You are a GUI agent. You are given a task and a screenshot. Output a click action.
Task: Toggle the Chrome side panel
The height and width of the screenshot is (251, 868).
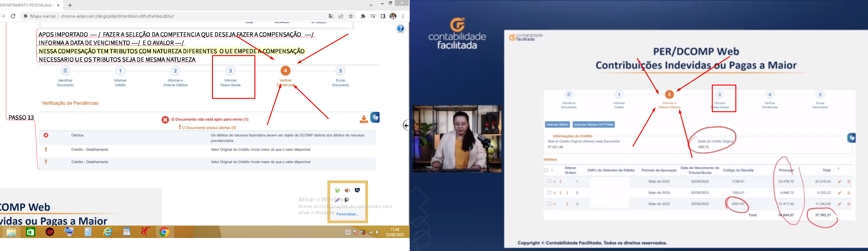[x=383, y=16]
